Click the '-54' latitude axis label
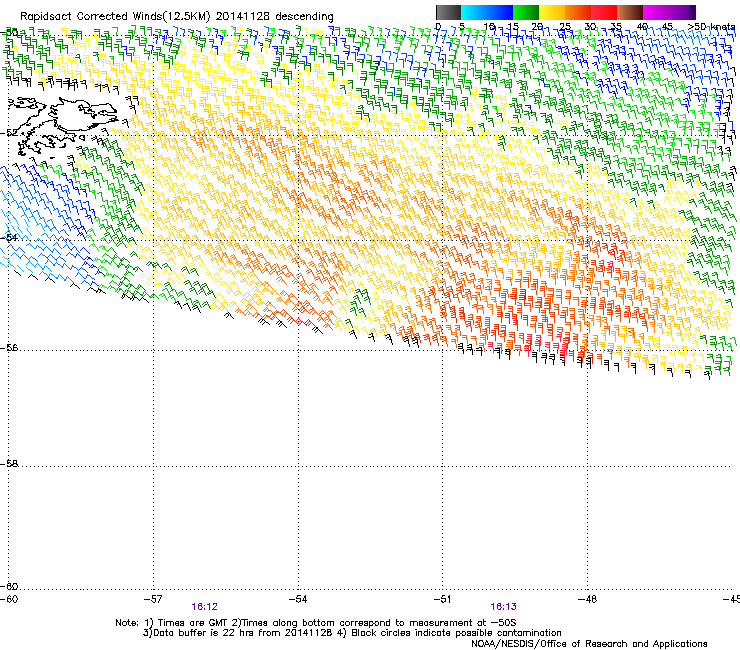This screenshot has height=650, width=740. (x=9, y=237)
